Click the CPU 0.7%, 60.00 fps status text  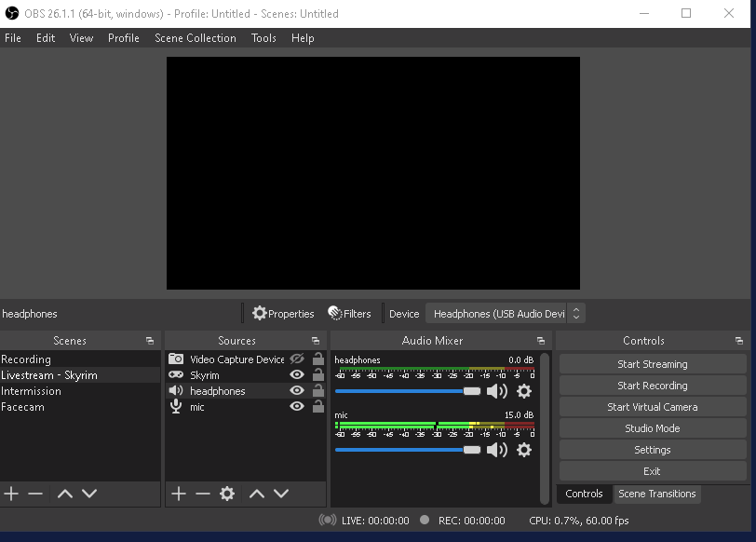click(x=578, y=521)
